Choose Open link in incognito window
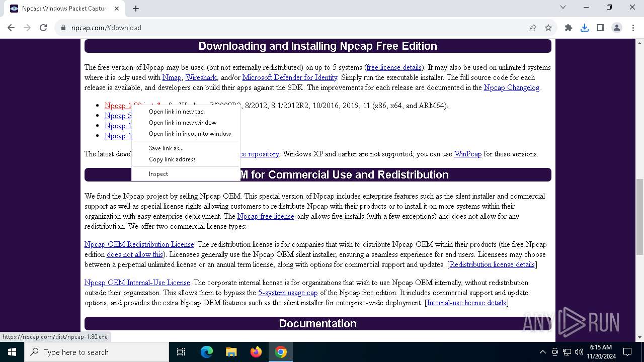Screen dimensions: 644x362 click(x=186, y=134)
